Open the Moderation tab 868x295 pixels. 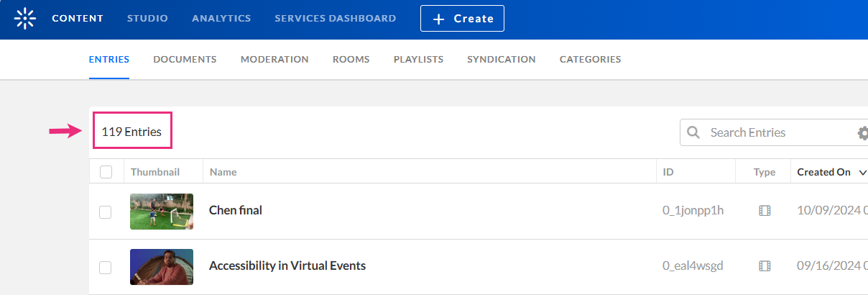tap(274, 60)
